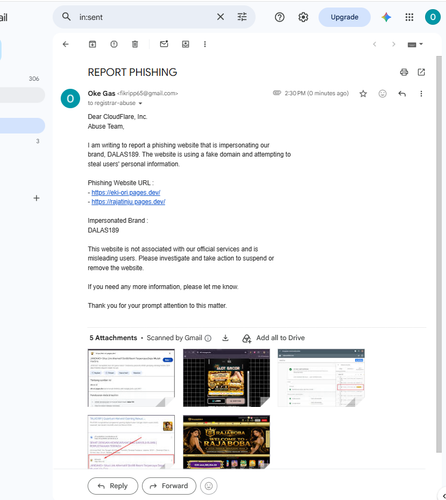446x500 pixels.
Task: Click the email subject REPORT PHISHING
Action: click(x=132, y=72)
